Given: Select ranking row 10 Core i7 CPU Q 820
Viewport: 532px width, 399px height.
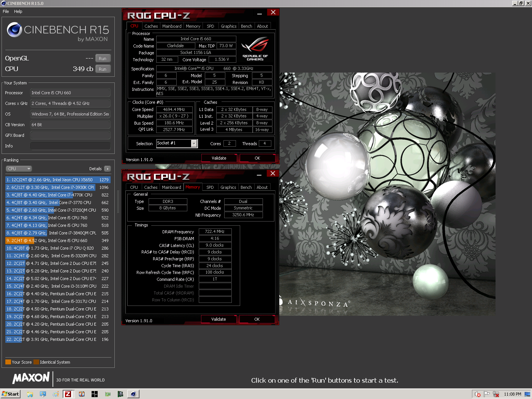Looking at the screenshot, I should 58,248.
